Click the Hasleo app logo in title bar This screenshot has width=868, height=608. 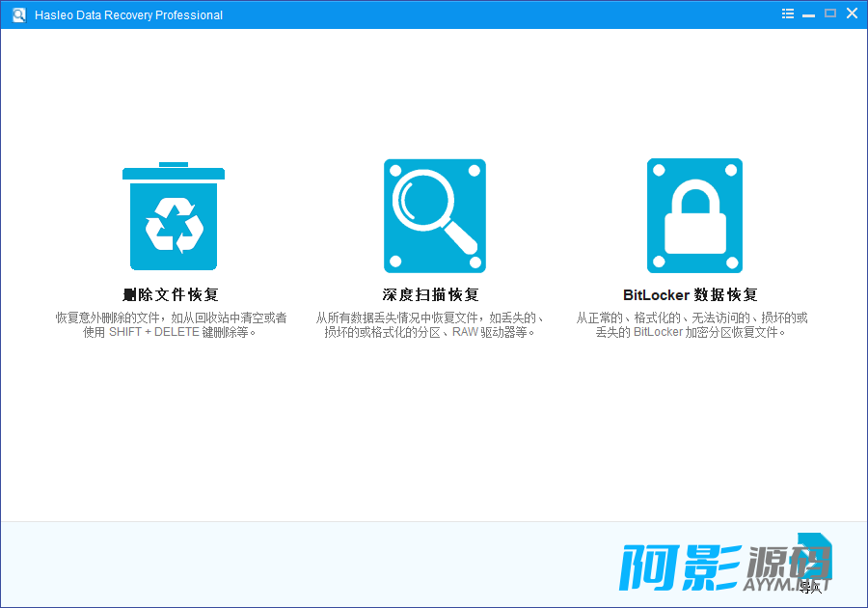point(19,14)
